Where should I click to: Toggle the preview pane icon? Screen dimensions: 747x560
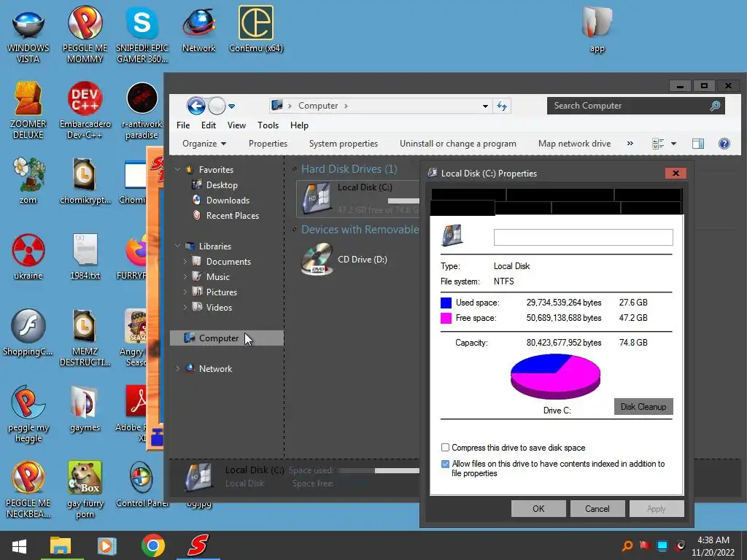[698, 144]
